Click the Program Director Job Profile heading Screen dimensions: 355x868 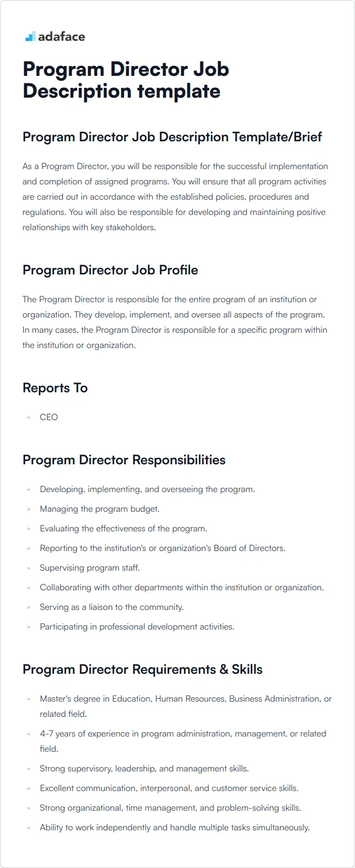pos(110,270)
